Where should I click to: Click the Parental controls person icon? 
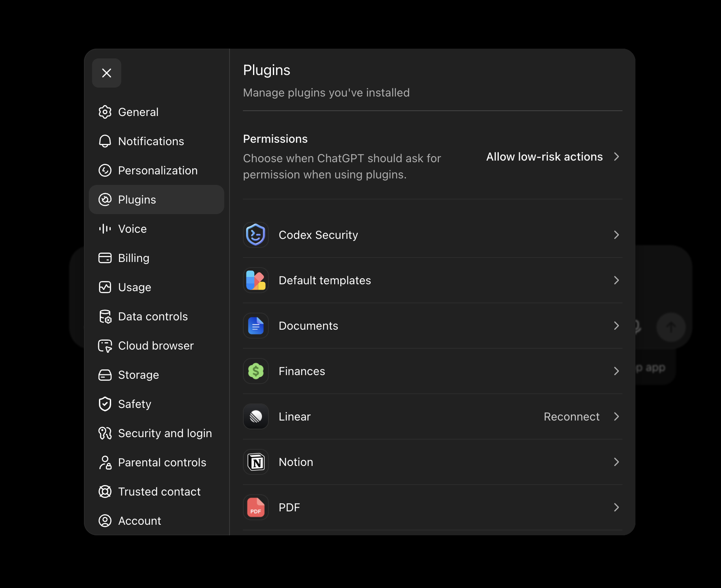tap(105, 462)
